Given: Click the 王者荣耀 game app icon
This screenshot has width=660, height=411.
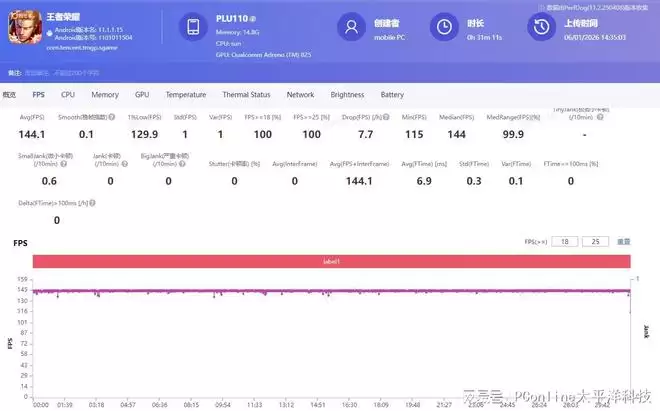Looking at the screenshot, I should coord(22,29).
